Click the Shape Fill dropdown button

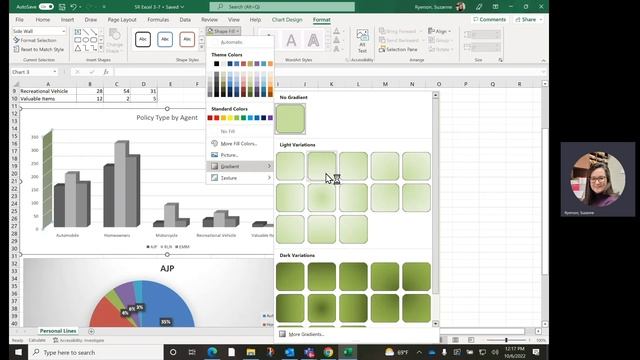click(223, 31)
